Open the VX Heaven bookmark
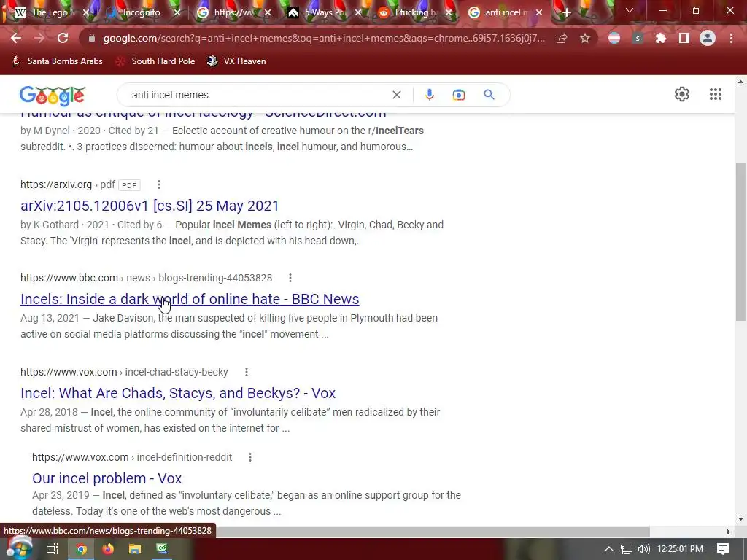Viewport: 747px width, 560px height. (x=237, y=61)
